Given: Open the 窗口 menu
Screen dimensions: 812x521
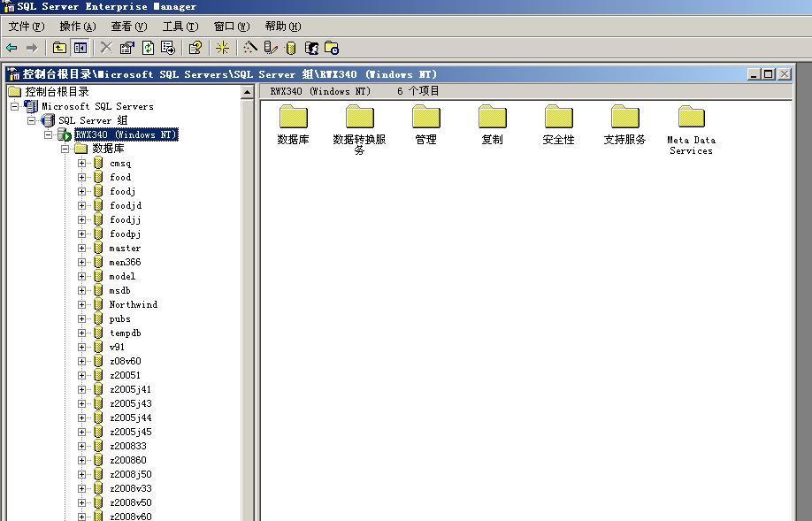Looking at the screenshot, I should tap(232, 26).
